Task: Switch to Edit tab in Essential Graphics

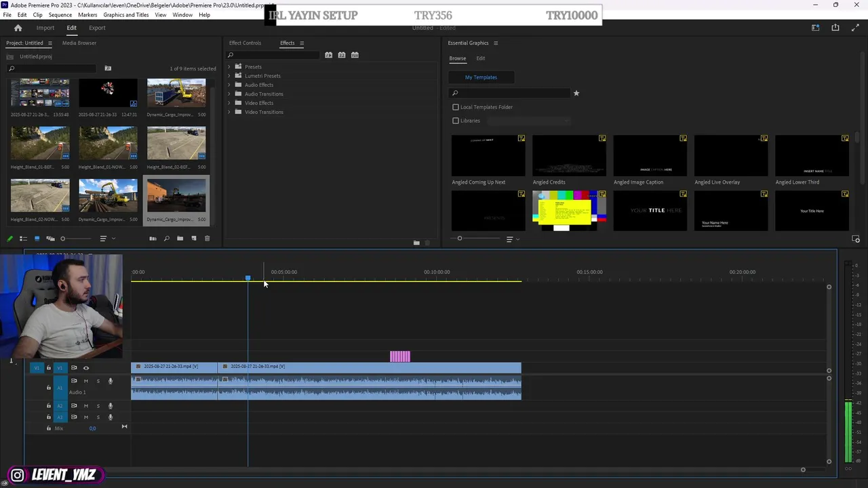Action: (x=480, y=58)
